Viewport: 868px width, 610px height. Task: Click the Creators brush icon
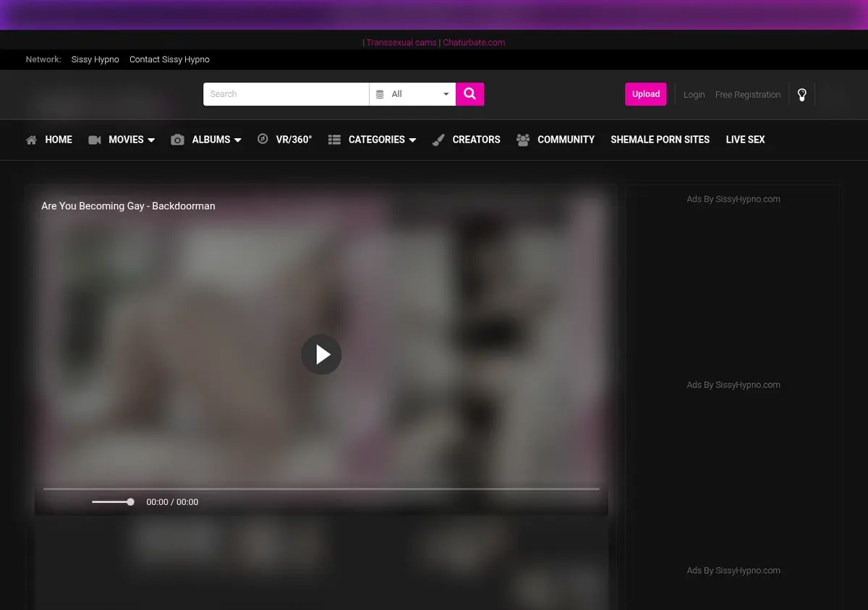[x=438, y=140]
